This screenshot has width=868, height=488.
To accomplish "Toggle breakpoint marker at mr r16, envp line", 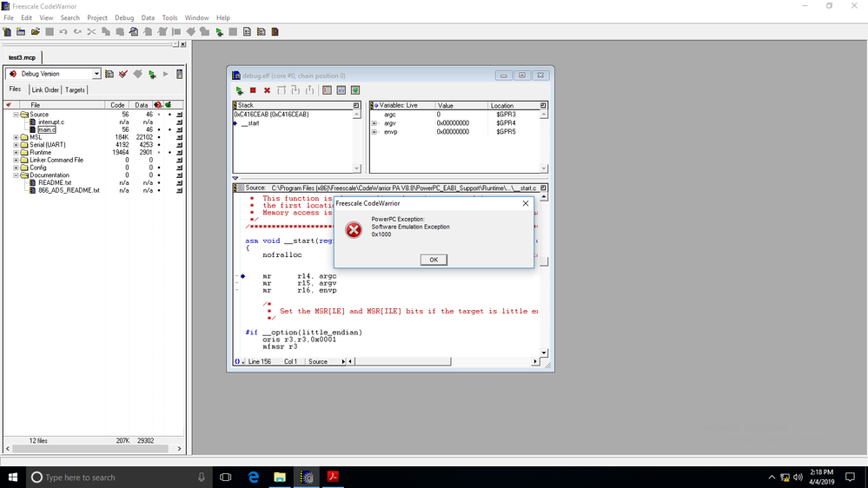I will pyautogui.click(x=237, y=290).
